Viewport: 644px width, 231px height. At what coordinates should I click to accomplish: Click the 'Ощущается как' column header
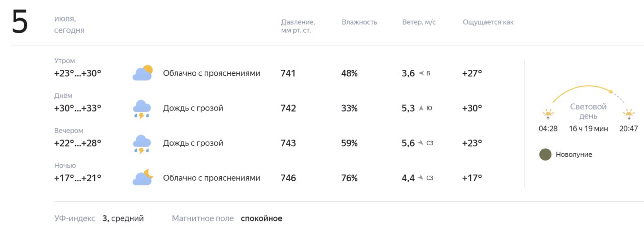[488, 22]
